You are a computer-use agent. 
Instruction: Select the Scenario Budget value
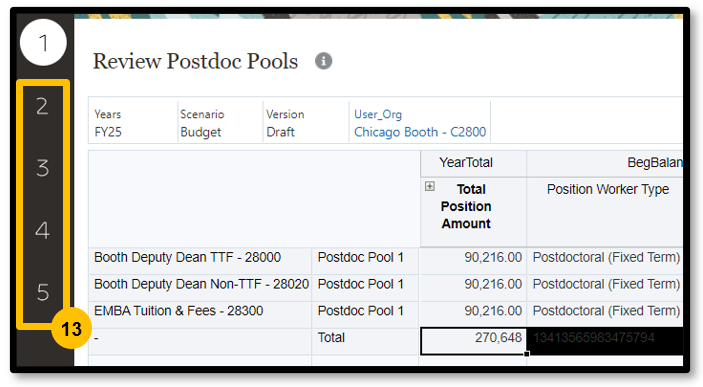pyautogui.click(x=200, y=132)
